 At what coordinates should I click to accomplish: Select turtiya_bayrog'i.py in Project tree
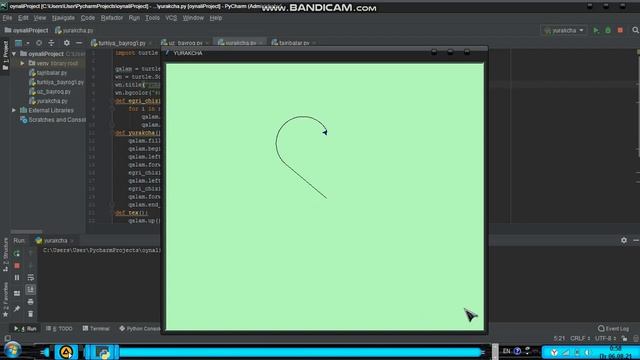click(56, 82)
